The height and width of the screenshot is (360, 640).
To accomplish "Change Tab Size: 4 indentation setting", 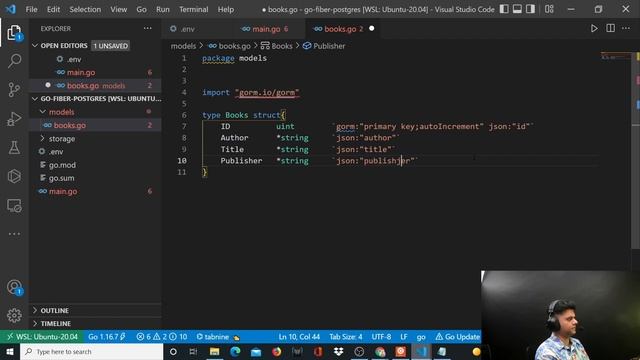I will (346, 337).
